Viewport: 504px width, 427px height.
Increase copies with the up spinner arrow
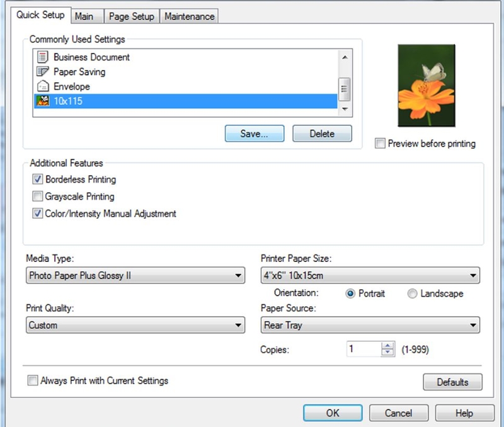tap(387, 345)
